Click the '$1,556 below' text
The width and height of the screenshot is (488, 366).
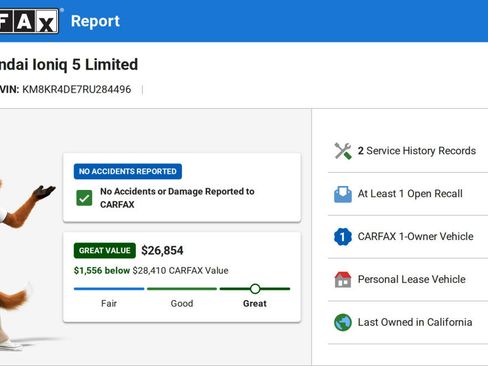102,270
